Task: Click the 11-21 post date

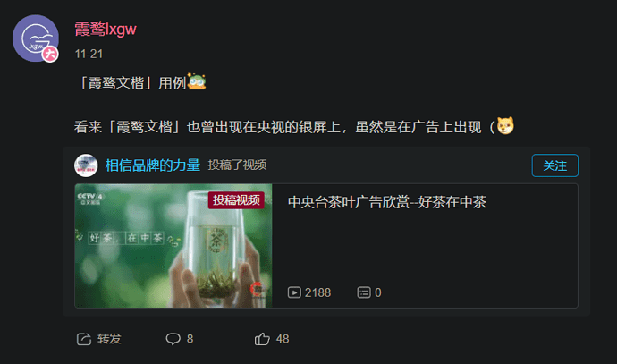Action: coord(89,54)
